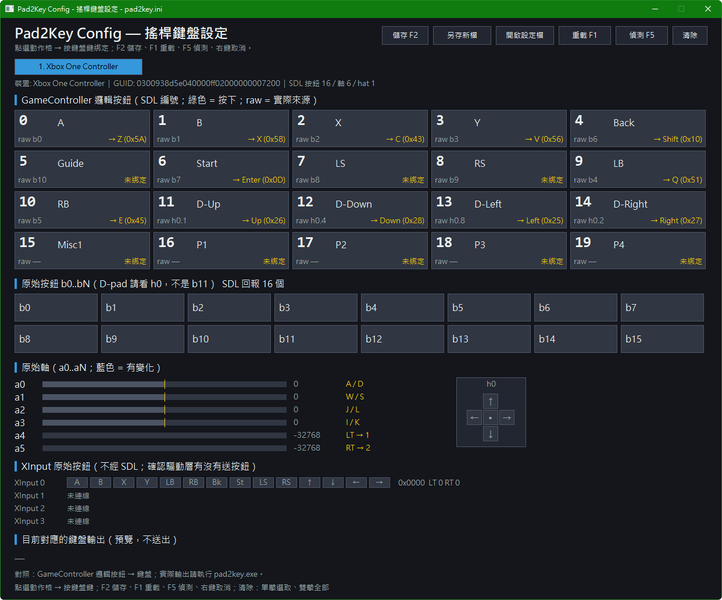The width and height of the screenshot is (722, 600).
Task: Select logical button 5 Guide tile
Action: click(x=82, y=169)
